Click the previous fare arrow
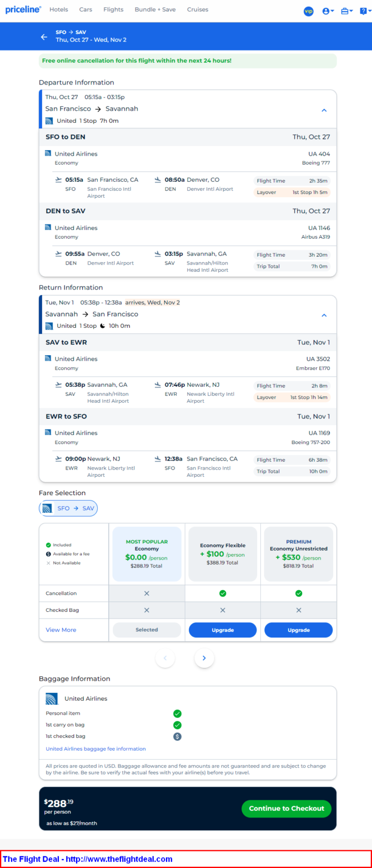This screenshot has width=372, height=868. point(165,658)
